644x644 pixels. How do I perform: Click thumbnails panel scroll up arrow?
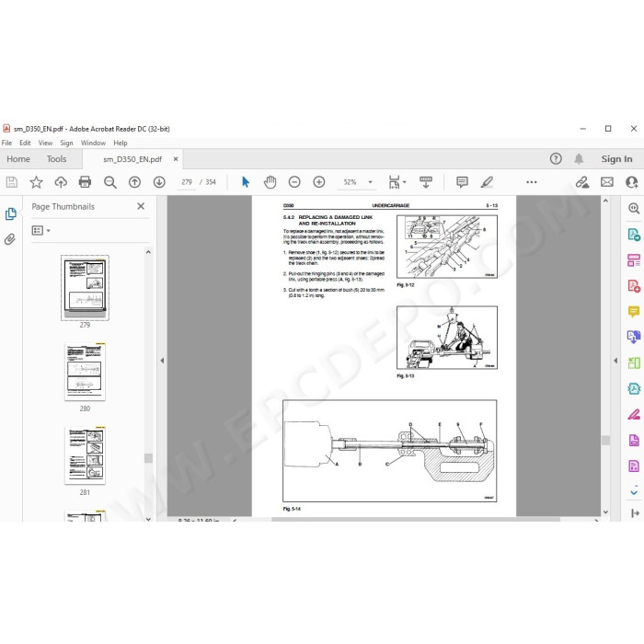click(x=149, y=252)
